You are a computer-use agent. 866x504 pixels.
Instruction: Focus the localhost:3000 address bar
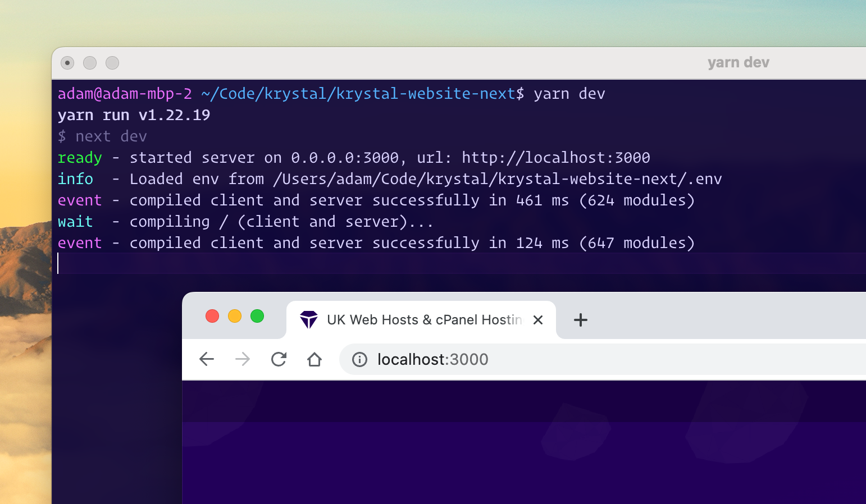603,359
